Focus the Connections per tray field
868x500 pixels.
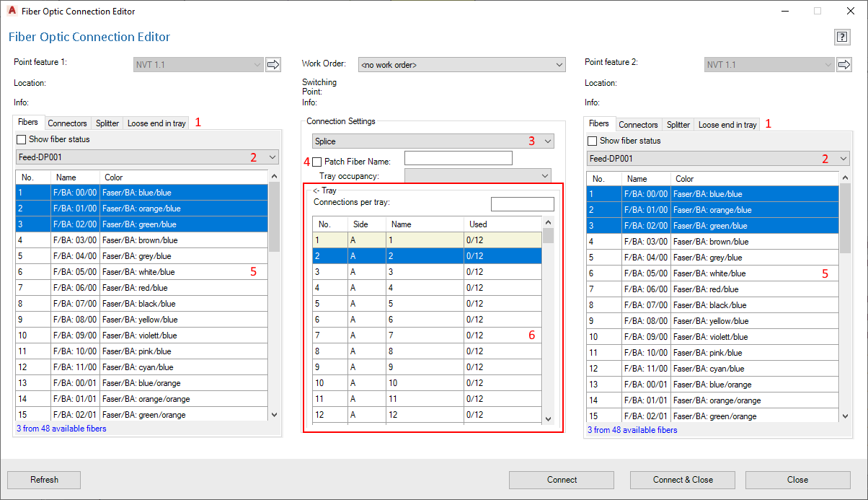(x=523, y=204)
